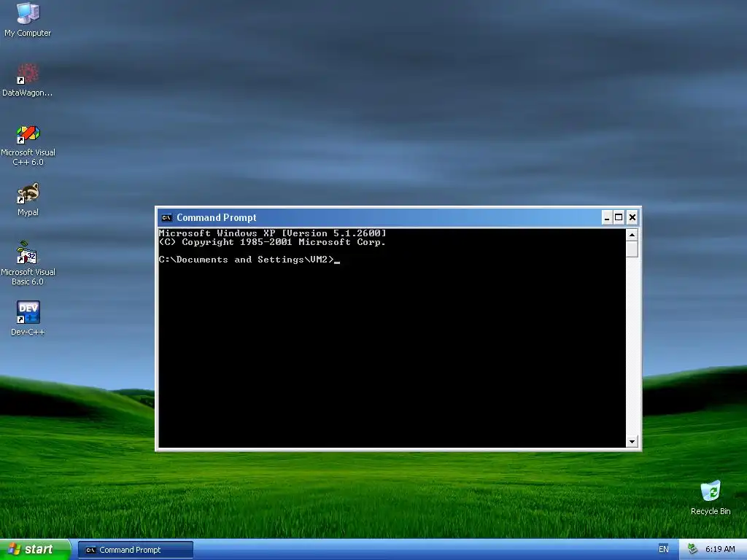
Task: Click the 6:19 AM system clock
Action: coord(720,550)
